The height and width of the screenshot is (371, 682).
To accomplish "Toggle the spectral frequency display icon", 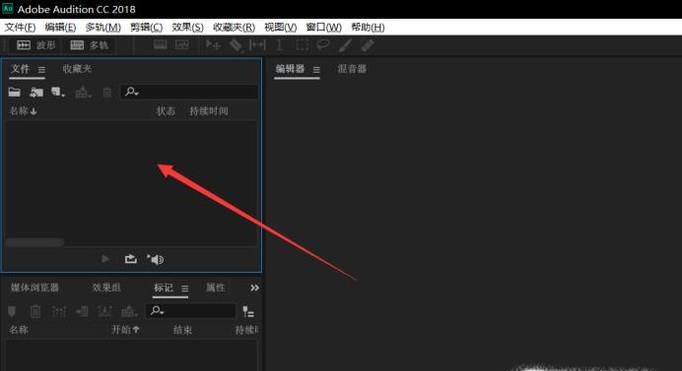I will click(x=160, y=45).
